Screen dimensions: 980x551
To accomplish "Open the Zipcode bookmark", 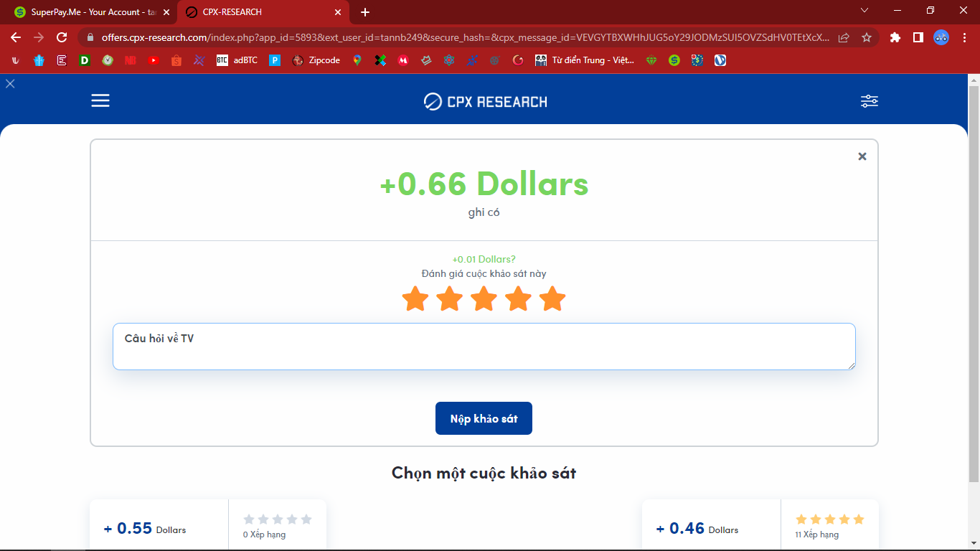I will pos(316,60).
